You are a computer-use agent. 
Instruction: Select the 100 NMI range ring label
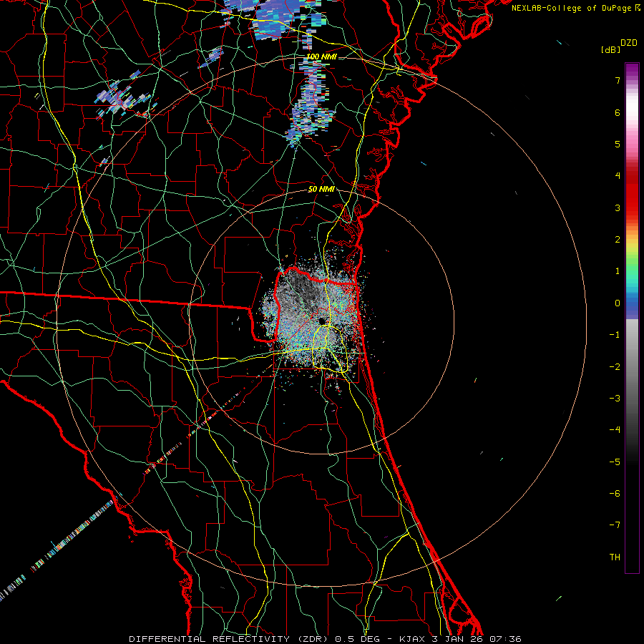321,57
